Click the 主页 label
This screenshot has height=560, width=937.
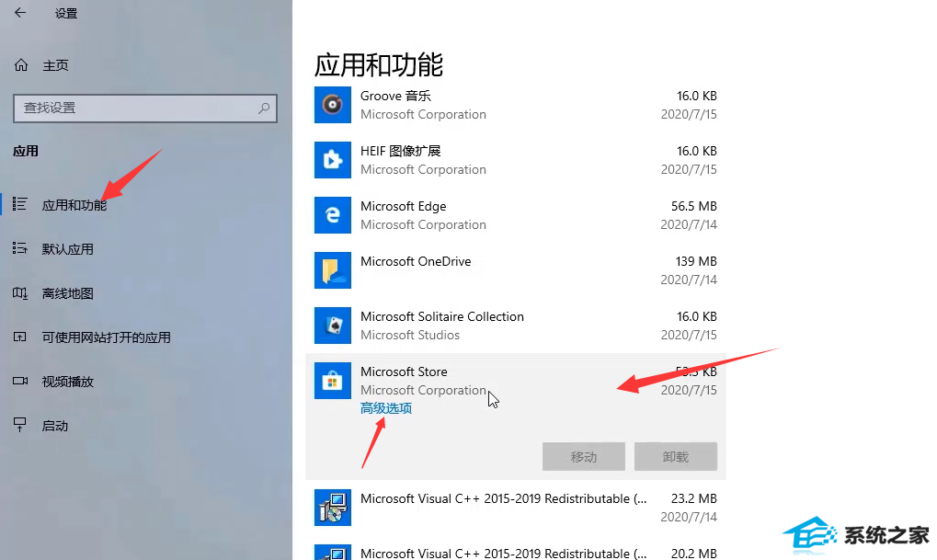tap(55, 65)
